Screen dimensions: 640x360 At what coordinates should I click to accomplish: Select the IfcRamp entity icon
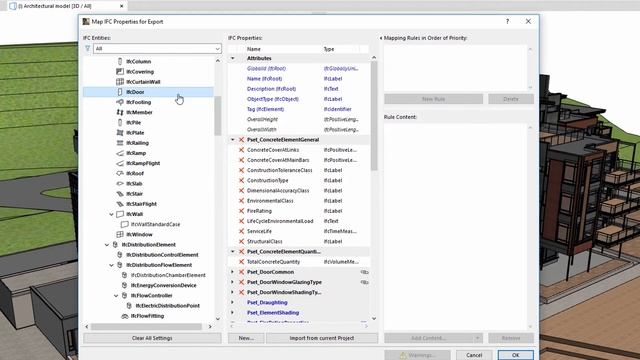pyautogui.click(x=120, y=153)
